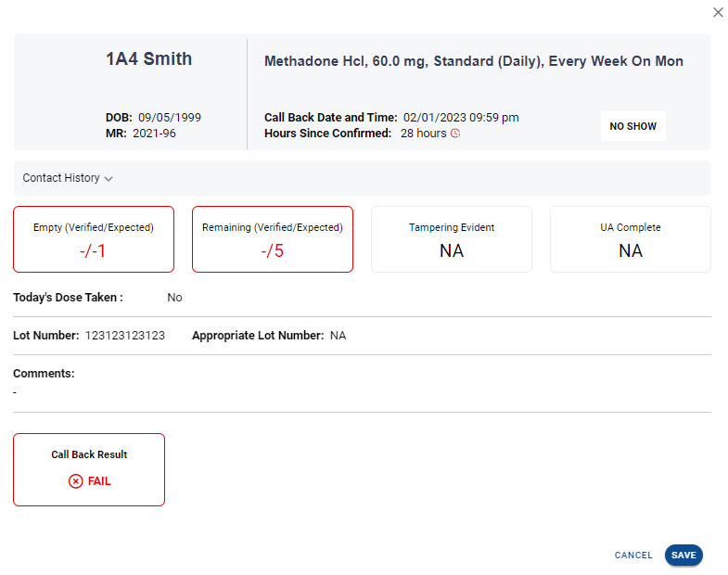The image size is (728, 575).
Task: Click the lot number 123123123123
Action: [125, 336]
